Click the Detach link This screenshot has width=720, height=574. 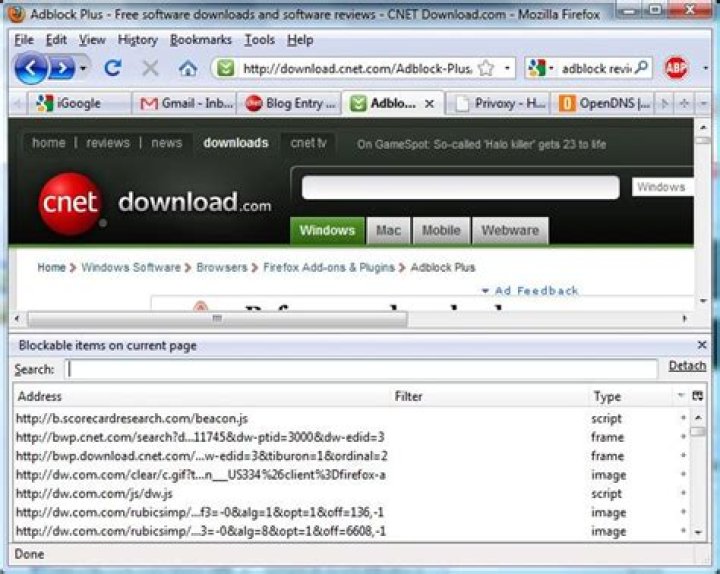687,366
